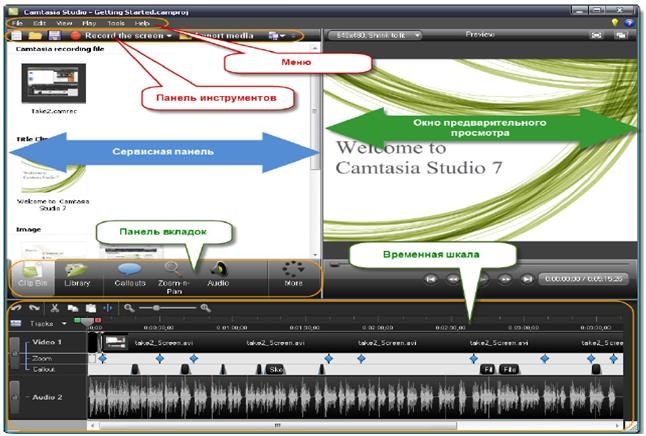Open a project via folder icon
Viewport: 646px width, 436px height.
35,35
